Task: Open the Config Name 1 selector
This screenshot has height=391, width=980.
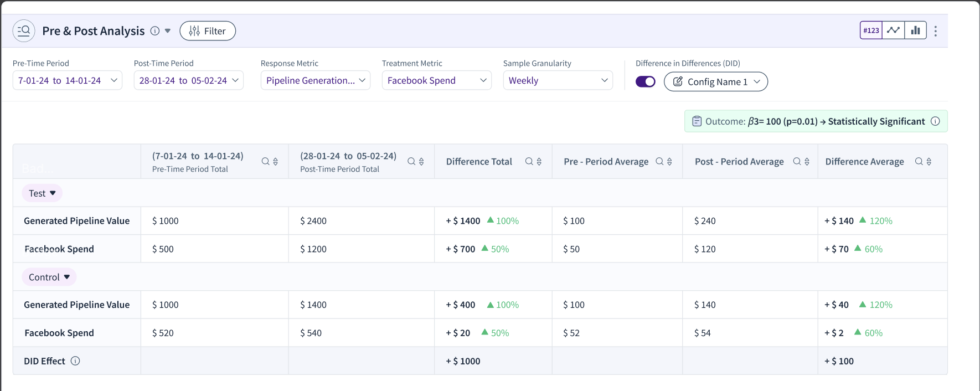Action: [x=716, y=82]
